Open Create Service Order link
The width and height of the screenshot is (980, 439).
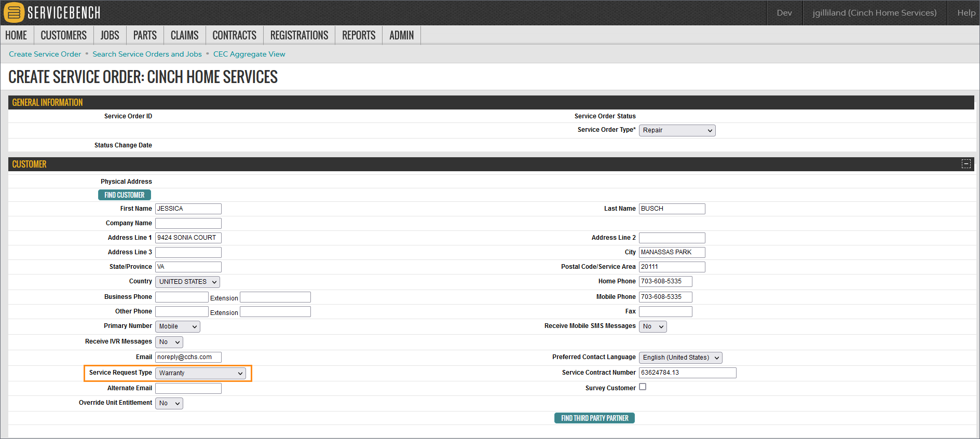45,54
